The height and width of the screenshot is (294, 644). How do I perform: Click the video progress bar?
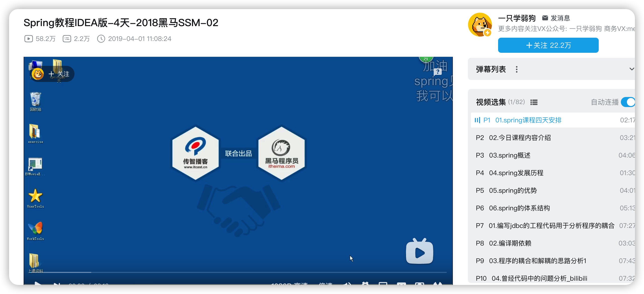coord(238,272)
